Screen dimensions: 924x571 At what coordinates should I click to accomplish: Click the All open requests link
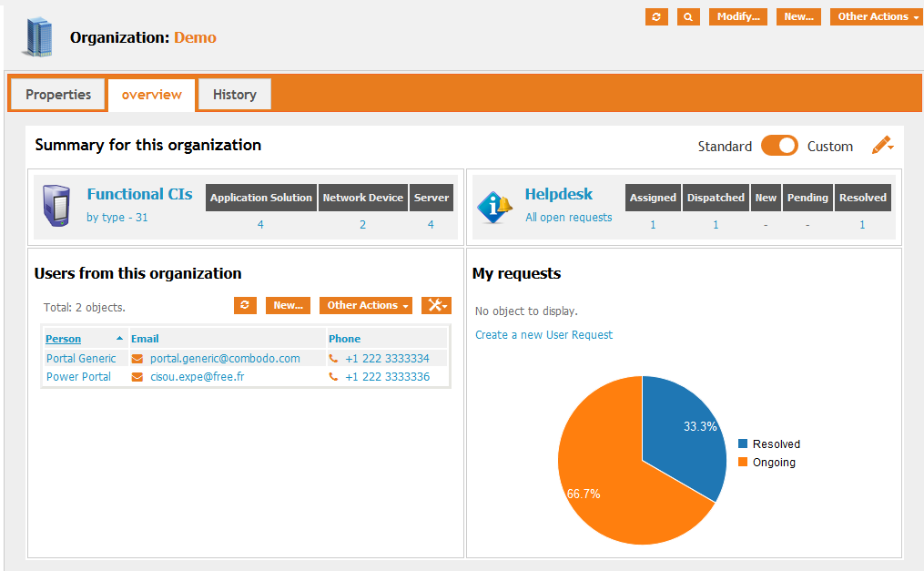(569, 217)
